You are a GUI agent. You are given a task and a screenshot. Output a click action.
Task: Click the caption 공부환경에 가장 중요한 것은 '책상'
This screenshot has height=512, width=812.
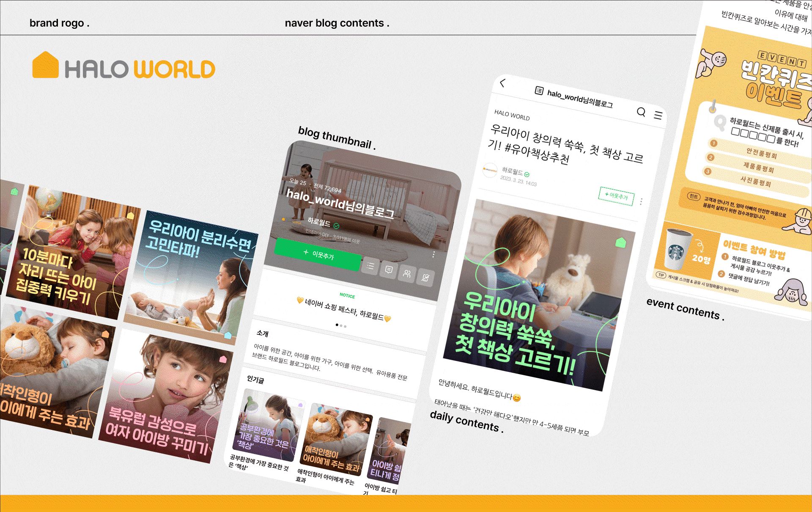coord(259,462)
